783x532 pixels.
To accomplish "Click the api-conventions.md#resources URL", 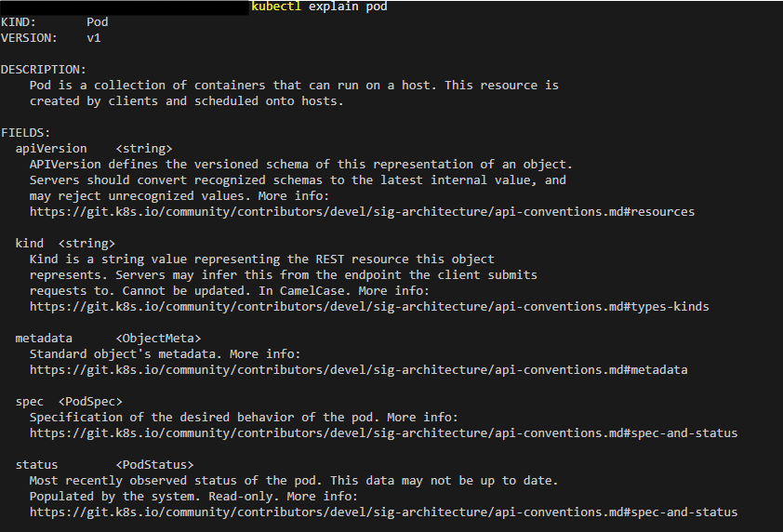I will click(362, 212).
